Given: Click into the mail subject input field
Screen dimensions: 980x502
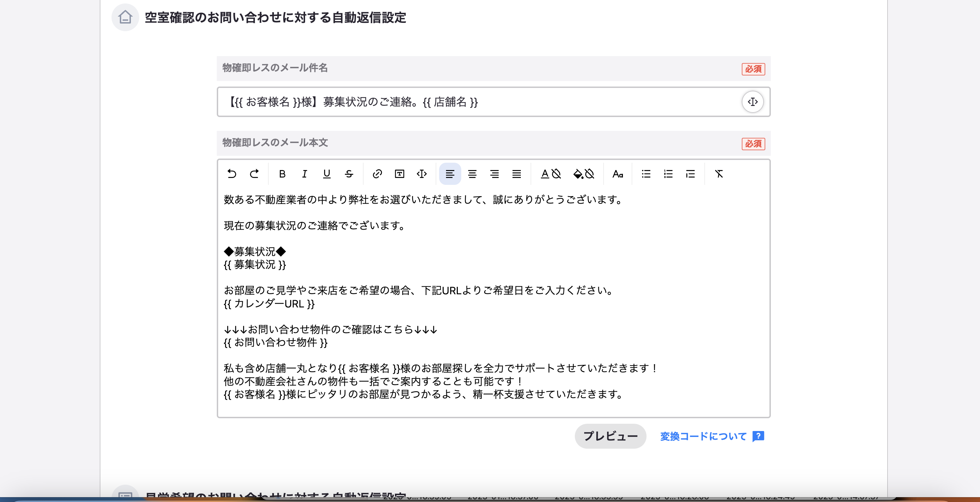Looking at the screenshot, I should (x=493, y=101).
